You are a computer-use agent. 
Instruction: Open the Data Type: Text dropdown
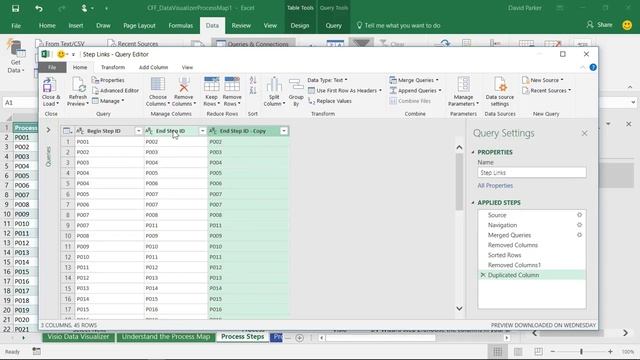[327, 80]
